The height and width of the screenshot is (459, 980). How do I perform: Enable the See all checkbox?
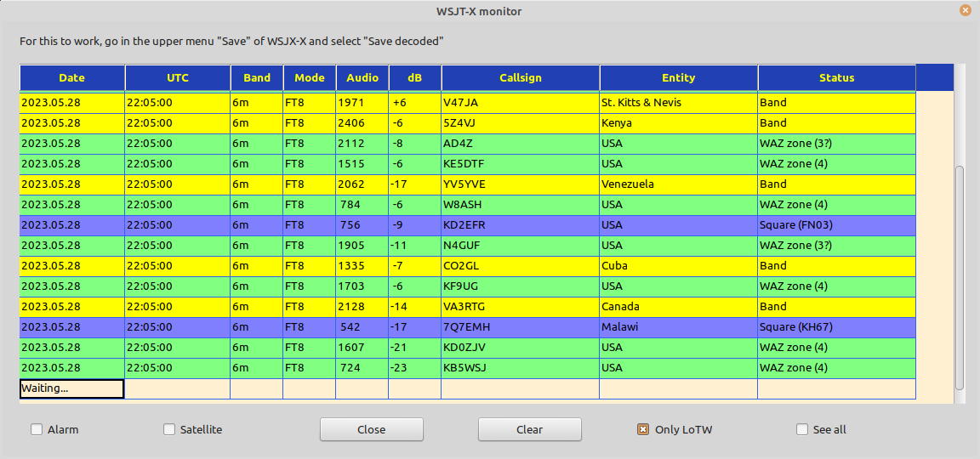pos(802,429)
